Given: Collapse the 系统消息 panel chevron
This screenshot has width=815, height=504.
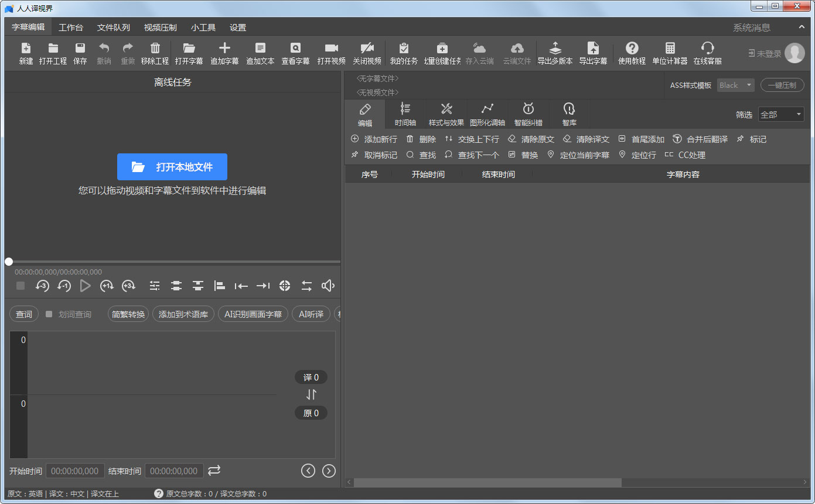Looking at the screenshot, I should point(802,27).
